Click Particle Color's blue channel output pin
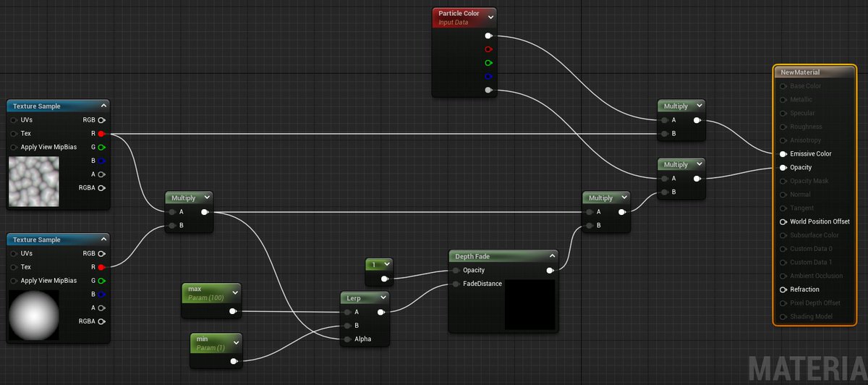Image resolution: width=868 pixels, height=385 pixels. coord(489,77)
